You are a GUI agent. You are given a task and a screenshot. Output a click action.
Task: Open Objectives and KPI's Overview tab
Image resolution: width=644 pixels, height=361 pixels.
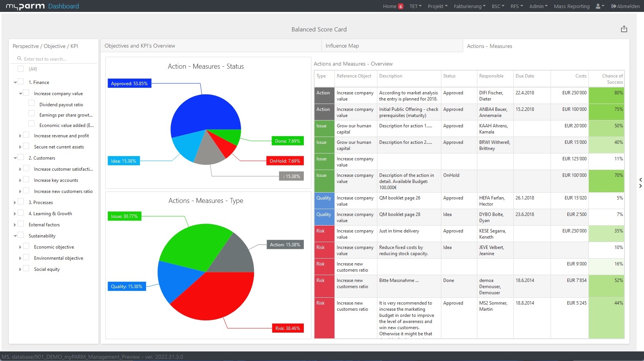coord(140,46)
